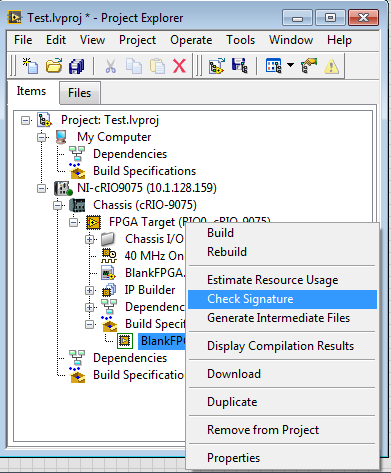
Task: Open the Tools menu
Action: (241, 40)
